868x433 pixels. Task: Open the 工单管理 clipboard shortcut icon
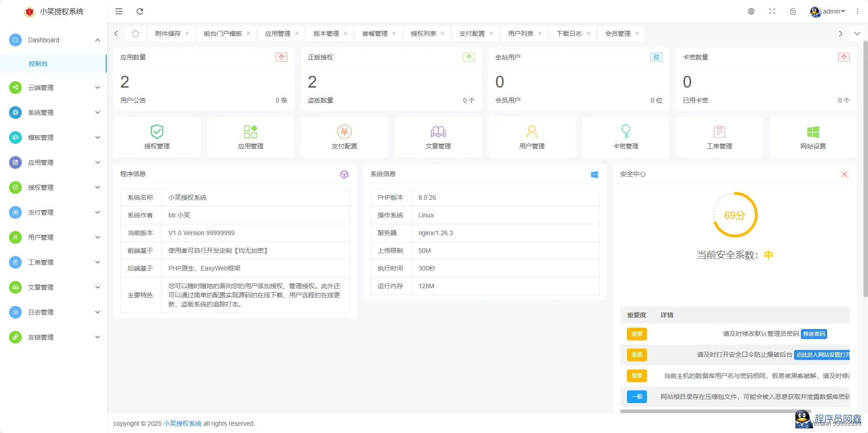[x=719, y=132]
